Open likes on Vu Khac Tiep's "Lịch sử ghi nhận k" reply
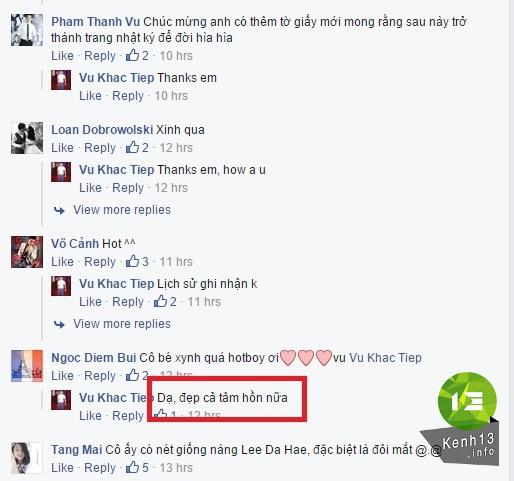 [165, 301]
